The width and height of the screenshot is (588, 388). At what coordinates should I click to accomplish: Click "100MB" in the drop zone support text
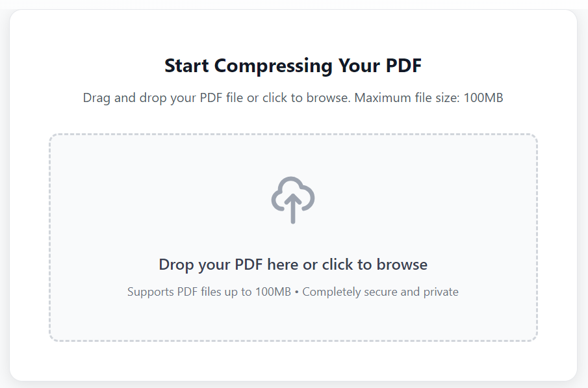coord(273,292)
